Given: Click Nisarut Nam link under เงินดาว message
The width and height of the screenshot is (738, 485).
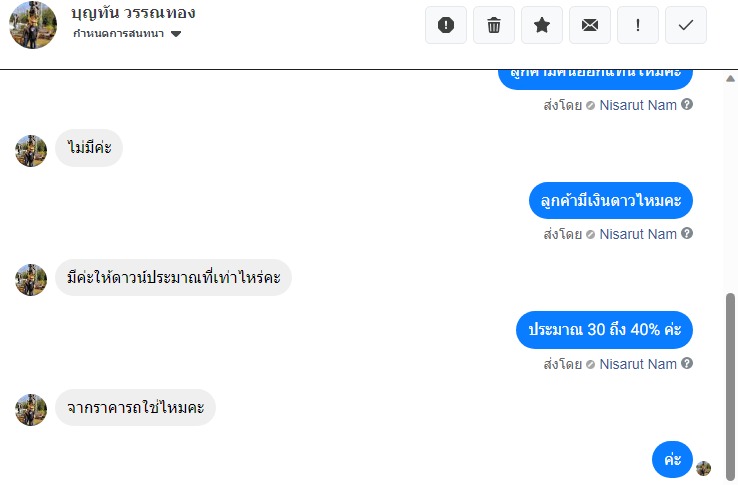Looking at the screenshot, I should (x=638, y=234).
